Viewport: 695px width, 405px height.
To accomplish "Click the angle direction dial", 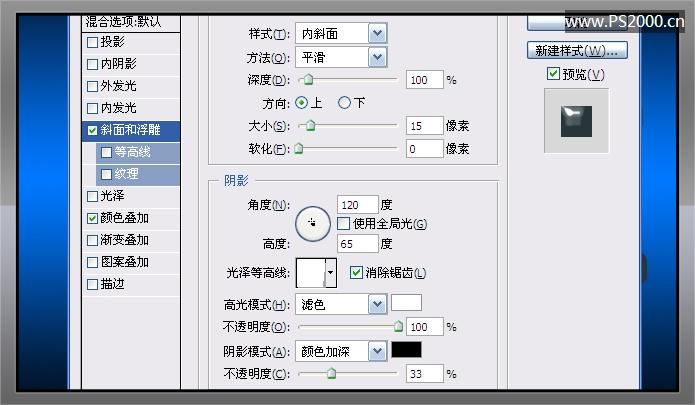I will click(313, 224).
